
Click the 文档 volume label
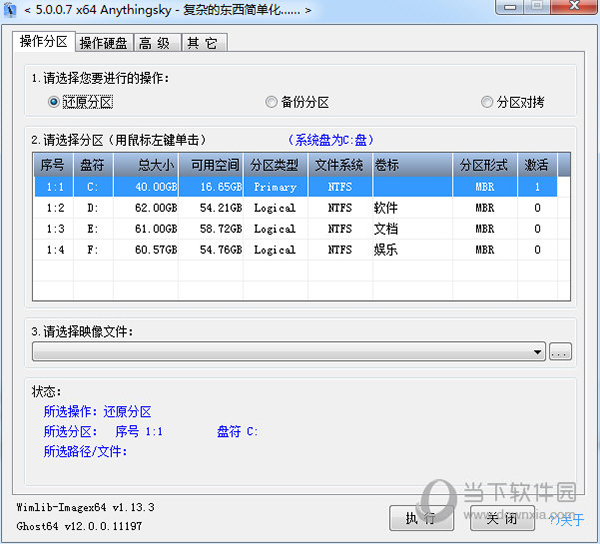[x=386, y=229]
